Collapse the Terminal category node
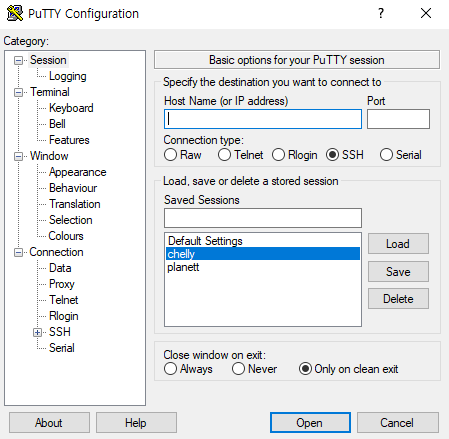 pyautogui.click(x=18, y=92)
